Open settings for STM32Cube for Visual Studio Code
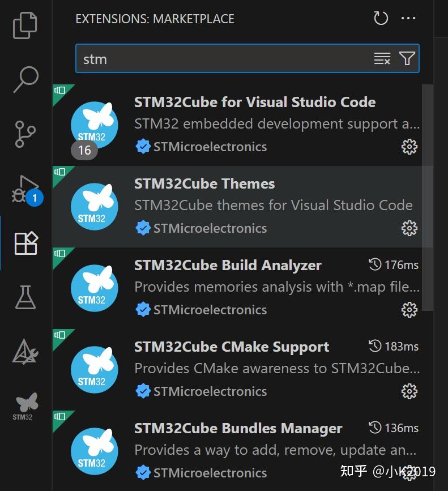The height and width of the screenshot is (491, 448). tap(409, 147)
